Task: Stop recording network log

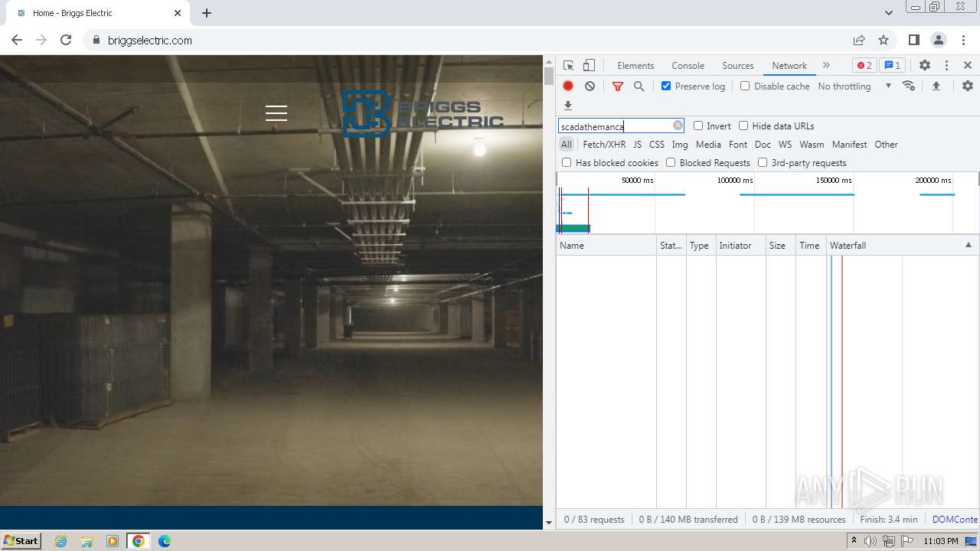Action: coord(568,86)
